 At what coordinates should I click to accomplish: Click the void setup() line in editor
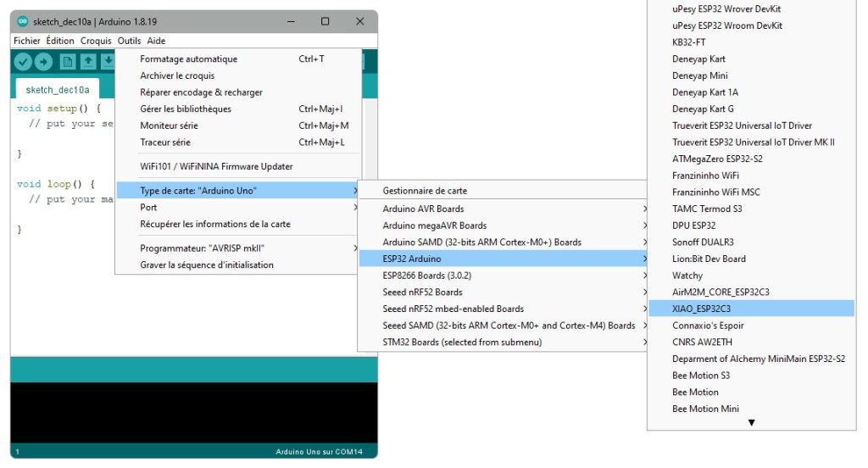(x=58, y=109)
